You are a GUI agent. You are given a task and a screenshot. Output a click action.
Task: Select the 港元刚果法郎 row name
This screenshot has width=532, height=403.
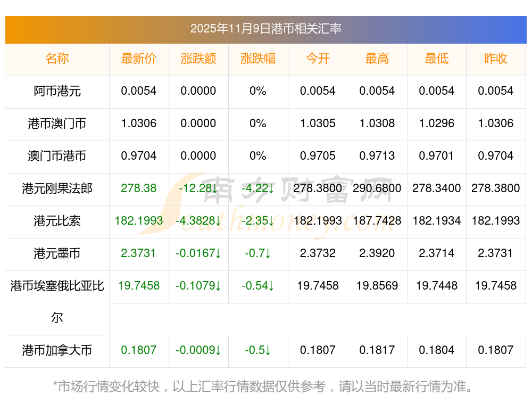(57, 188)
